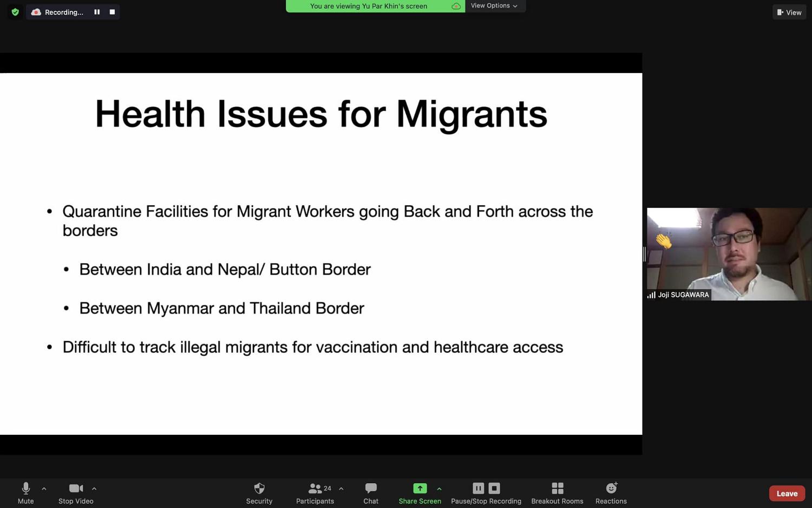Expand Share Screen options arrow
This screenshot has height=508, width=812.
click(439, 489)
